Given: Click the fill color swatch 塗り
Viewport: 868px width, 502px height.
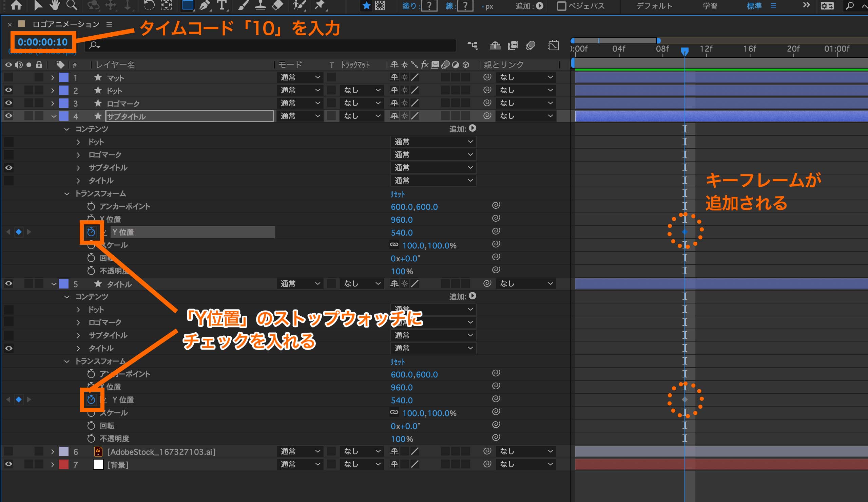Looking at the screenshot, I should coord(429,6).
